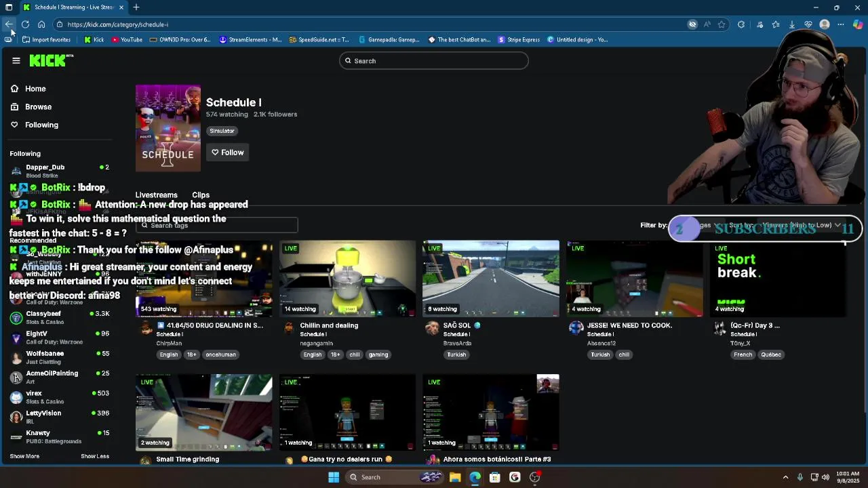This screenshot has height=488, width=868.
Task: Open the Chillin and dealing stream thumbnail
Action: [347, 279]
